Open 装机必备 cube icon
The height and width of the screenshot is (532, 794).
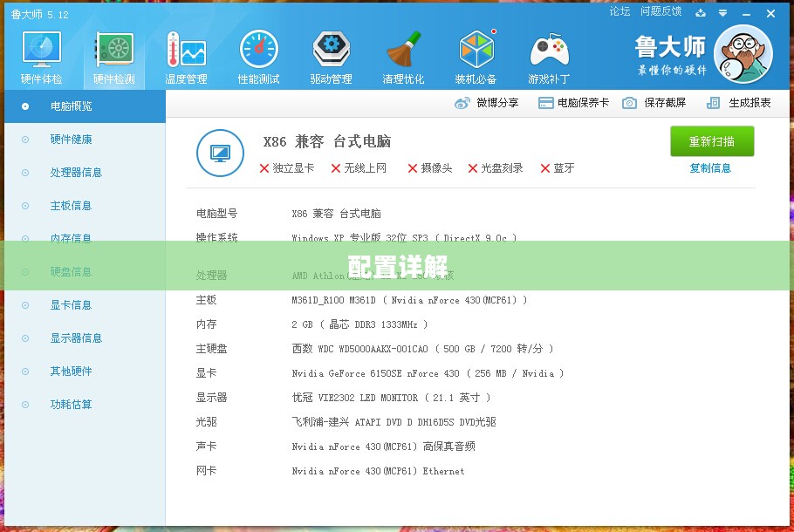[x=476, y=50]
